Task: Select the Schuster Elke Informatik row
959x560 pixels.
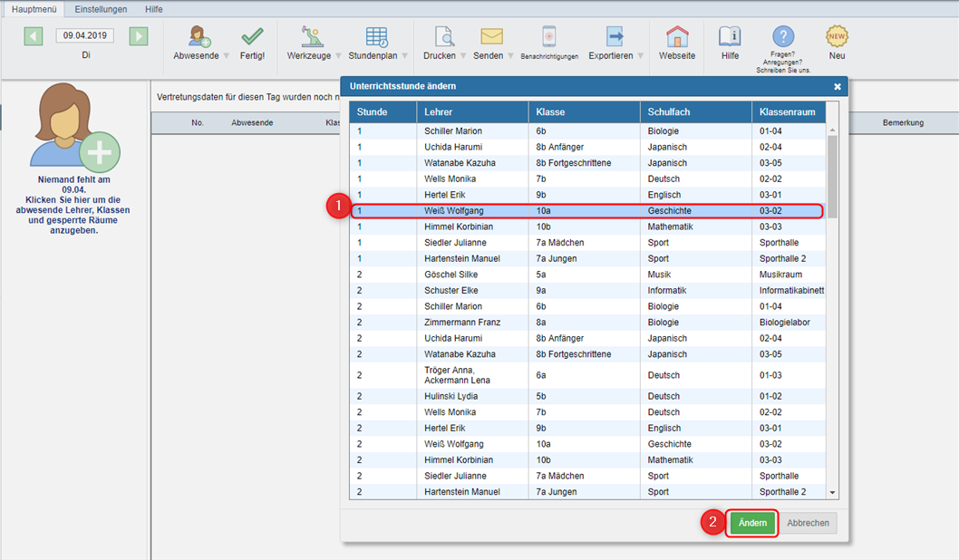Action: coord(587,290)
